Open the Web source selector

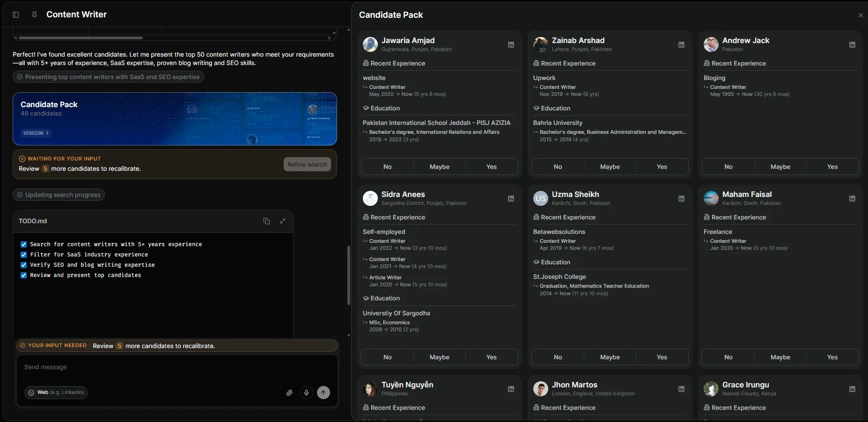[x=55, y=393]
